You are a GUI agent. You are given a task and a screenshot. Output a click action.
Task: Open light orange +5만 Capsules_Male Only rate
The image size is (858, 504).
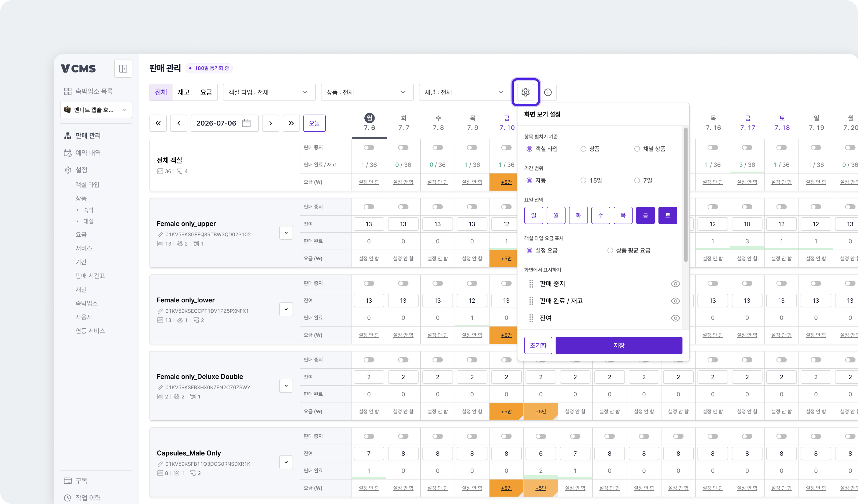541,488
